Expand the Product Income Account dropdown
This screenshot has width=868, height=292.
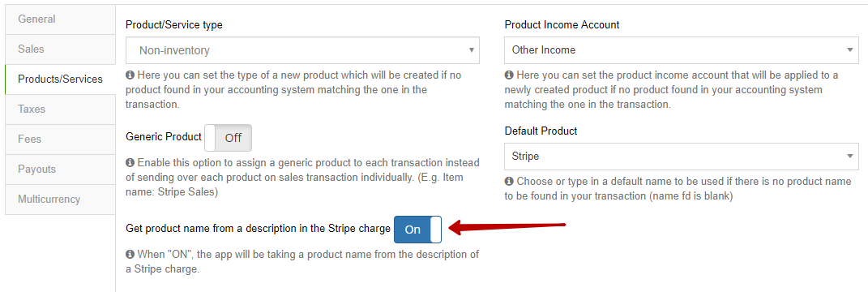coord(682,49)
